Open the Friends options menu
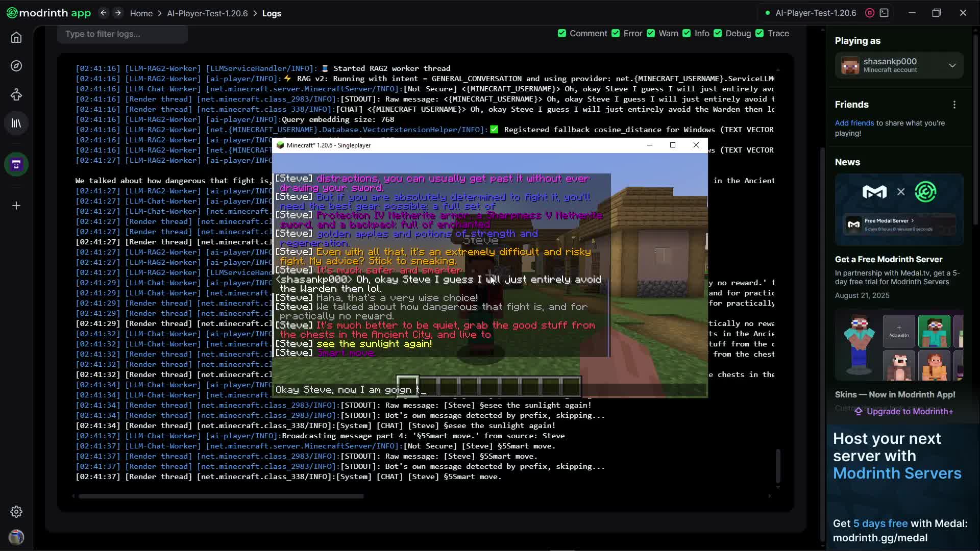The width and height of the screenshot is (980, 551). 955,104
